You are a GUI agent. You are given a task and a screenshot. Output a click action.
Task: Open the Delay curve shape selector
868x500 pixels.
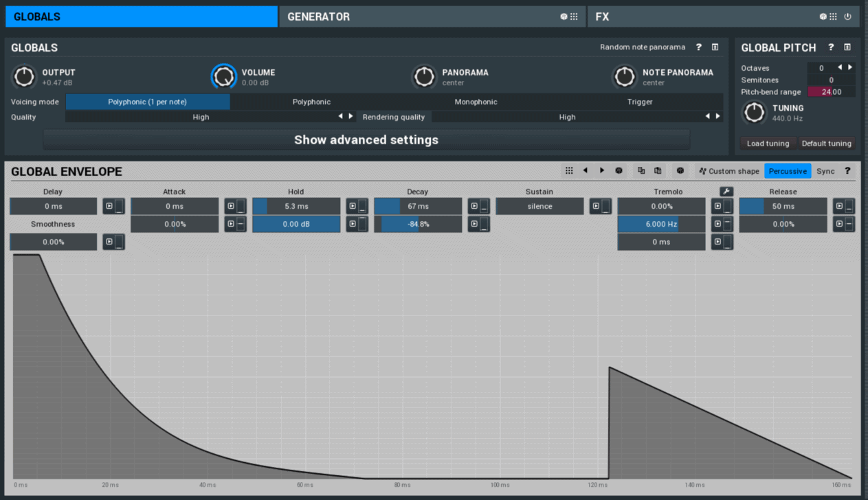[113, 206]
